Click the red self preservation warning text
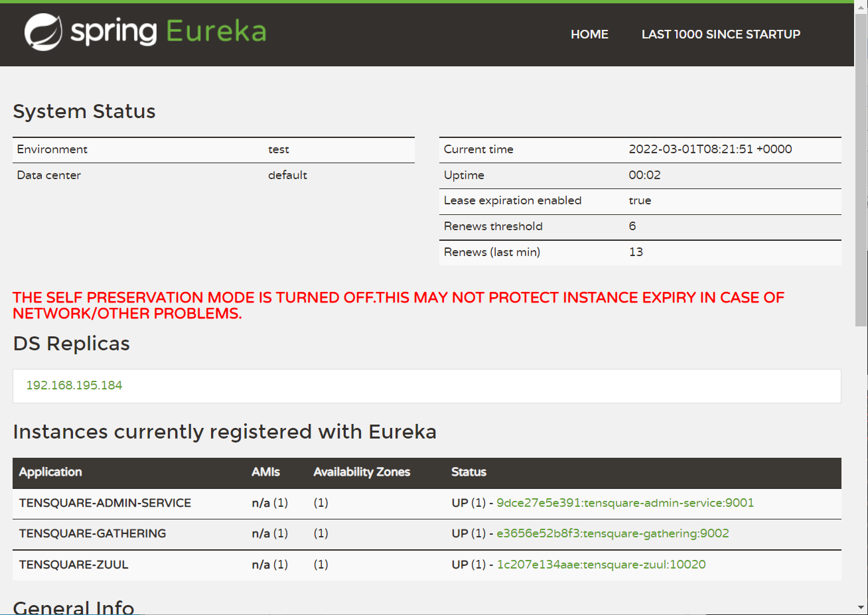Image resolution: width=868 pixels, height=615 pixels. click(x=398, y=305)
